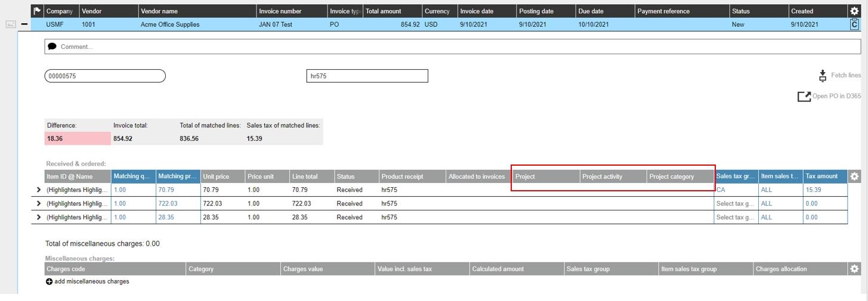Open Select tax group in the 722.03 row
The width and height of the screenshot is (868, 301).
tap(736, 204)
